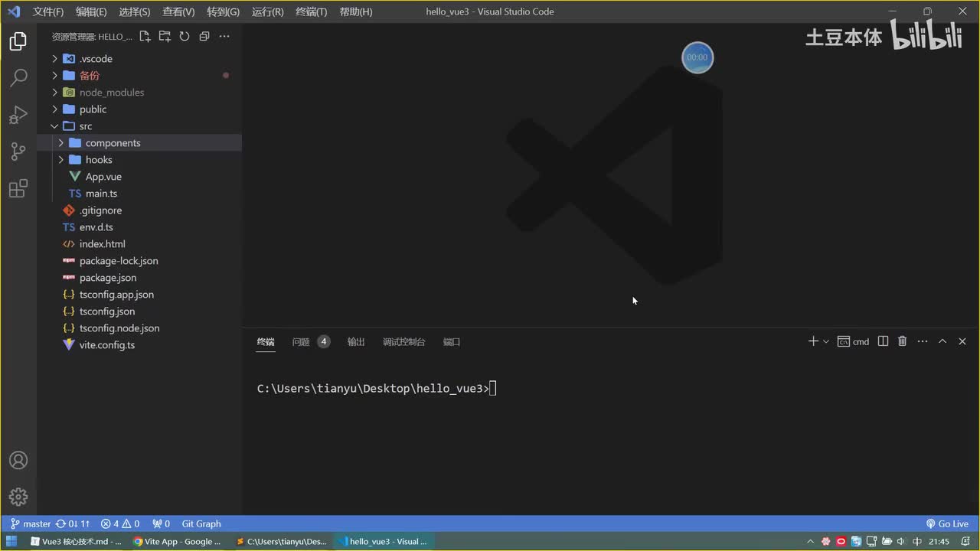The width and height of the screenshot is (980, 551).
Task: Add a new terminal with the plus icon
Action: [813, 341]
